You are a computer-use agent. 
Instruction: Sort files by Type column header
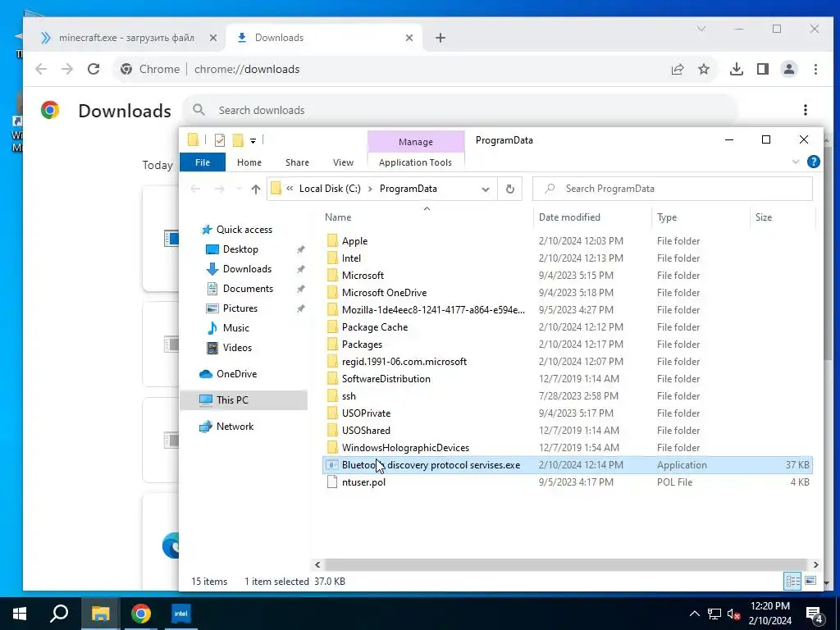pyautogui.click(x=701, y=217)
